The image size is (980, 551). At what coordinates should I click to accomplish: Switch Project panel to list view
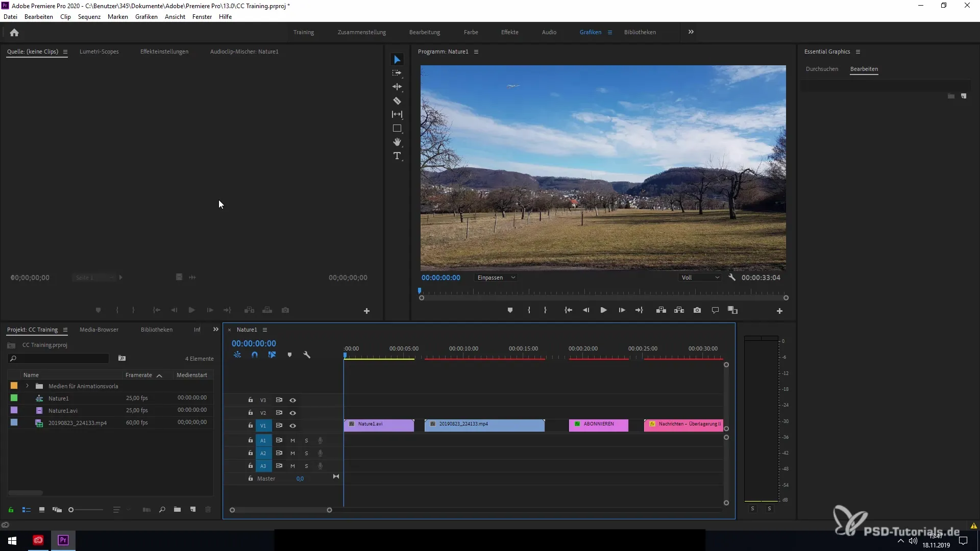tap(27, 510)
